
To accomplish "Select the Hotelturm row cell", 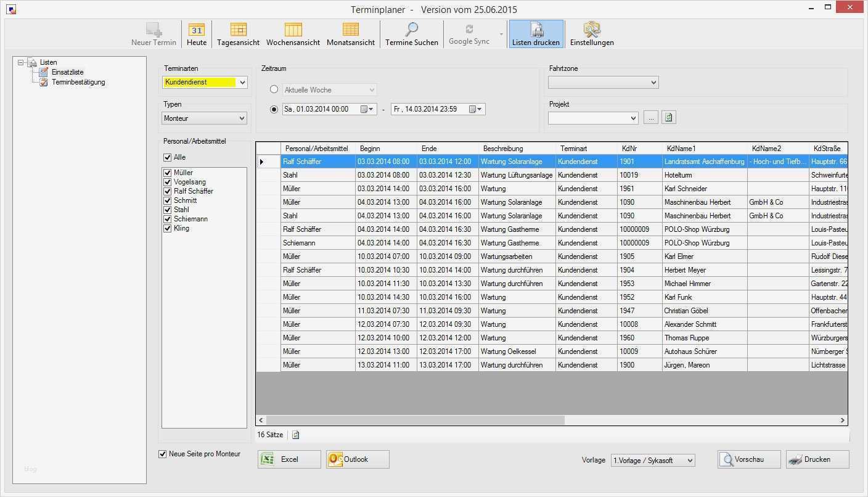I will tap(705, 175).
